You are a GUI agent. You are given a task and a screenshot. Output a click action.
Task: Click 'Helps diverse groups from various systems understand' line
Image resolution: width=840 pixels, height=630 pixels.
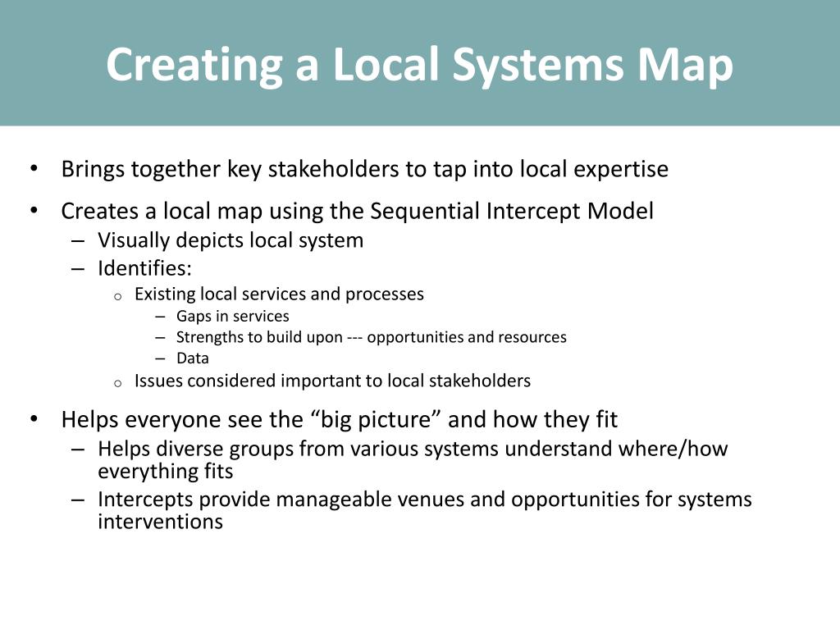pos(413,459)
